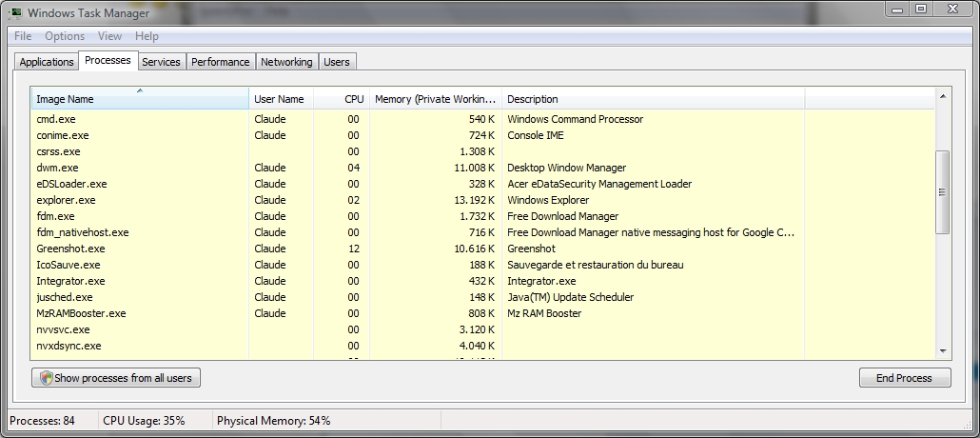Viewport: 980px width, 438px height.
Task: Maximize the Task Manager window
Action: coord(921,9)
